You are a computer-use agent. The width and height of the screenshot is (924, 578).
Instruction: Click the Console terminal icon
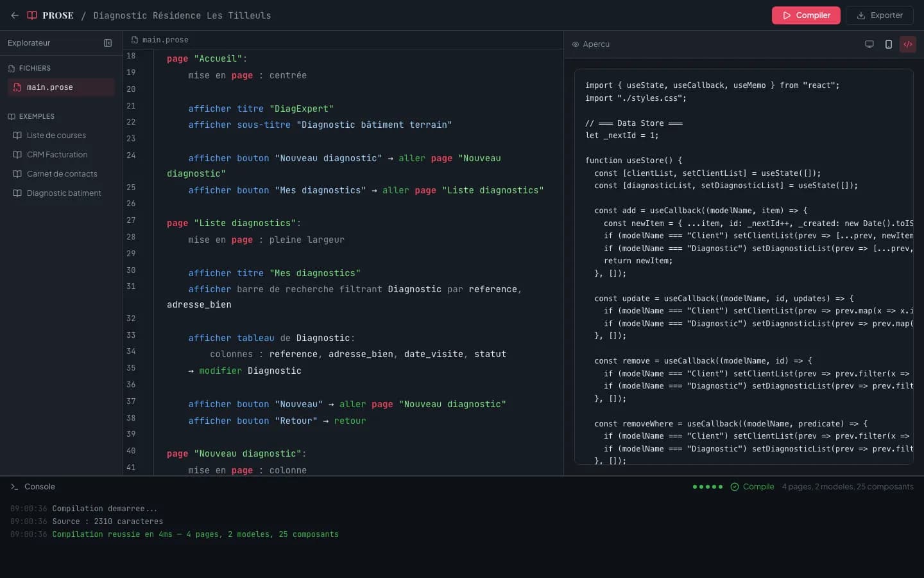tap(14, 487)
